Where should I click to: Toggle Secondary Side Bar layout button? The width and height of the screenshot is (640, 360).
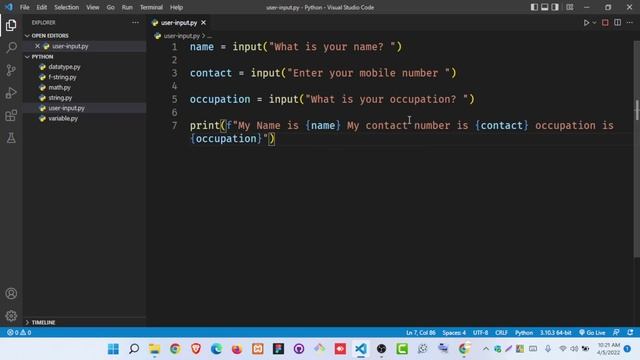(555, 7)
